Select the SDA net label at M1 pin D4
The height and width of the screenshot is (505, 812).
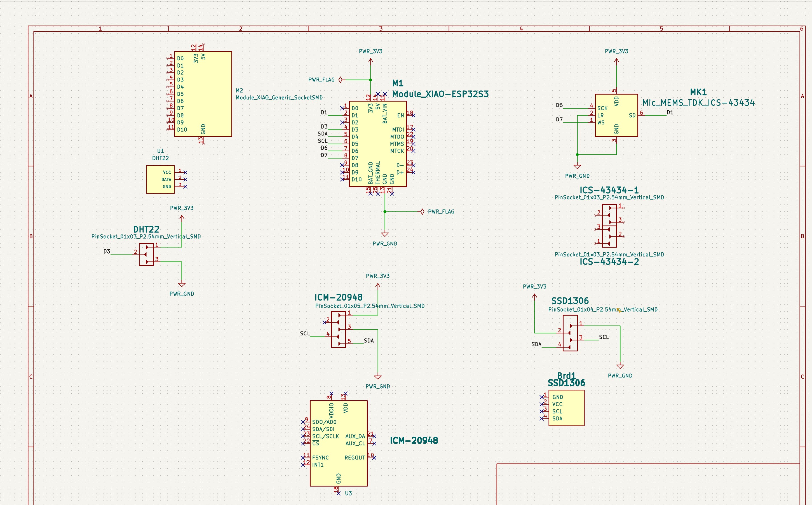(x=323, y=134)
